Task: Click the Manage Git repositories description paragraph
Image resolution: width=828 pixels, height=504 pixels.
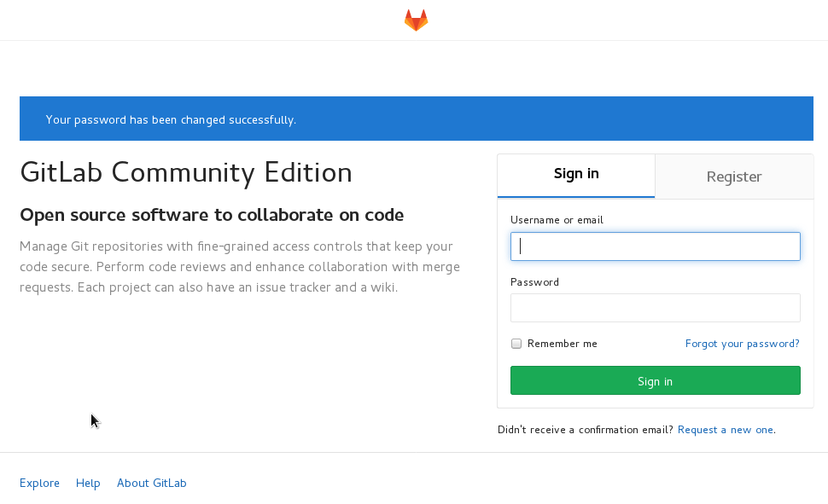Action: click(240, 267)
